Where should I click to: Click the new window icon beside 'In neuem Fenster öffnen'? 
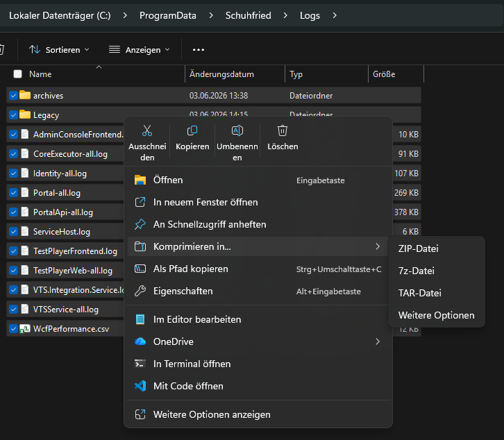pos(140,202)
